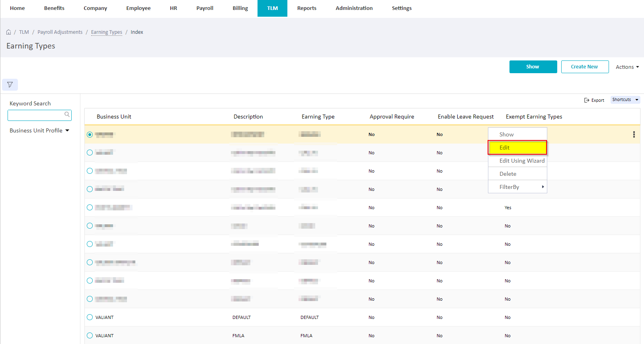
Task: Click the home icon in breadcrumb
Action: pyautogui.click(x=8, y=32)
